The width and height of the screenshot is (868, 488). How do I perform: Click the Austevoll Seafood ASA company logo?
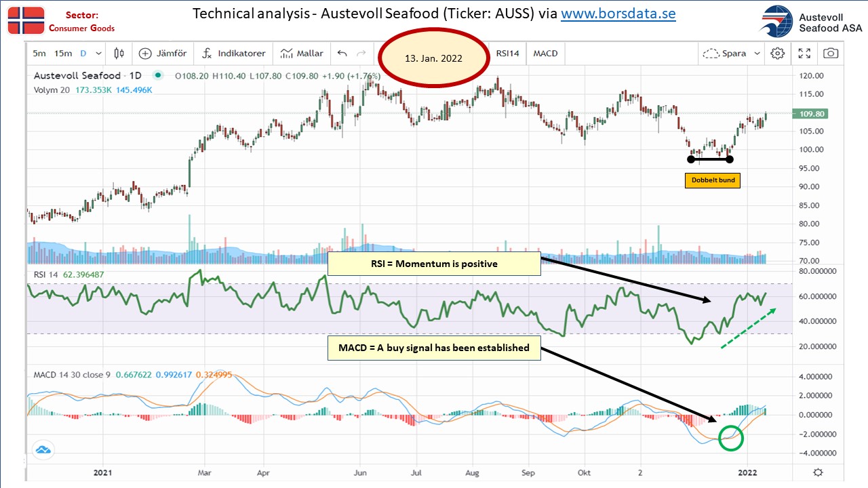[810, 20]
